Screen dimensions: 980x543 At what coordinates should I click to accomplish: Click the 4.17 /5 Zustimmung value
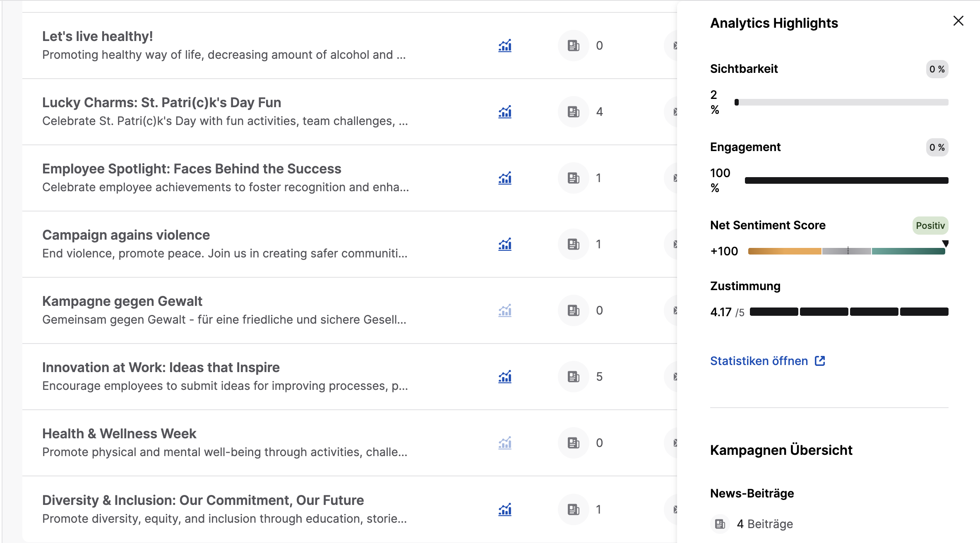pyautogui.click(x=727, y=312)
